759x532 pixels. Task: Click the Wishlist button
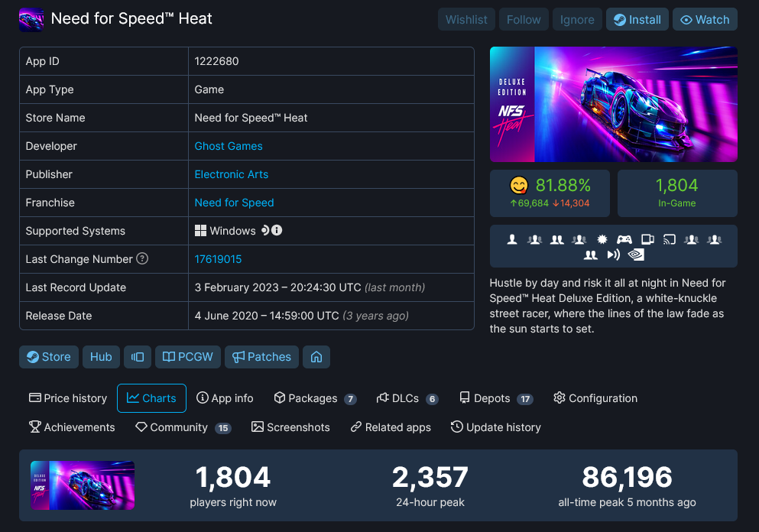pos(466,19)
